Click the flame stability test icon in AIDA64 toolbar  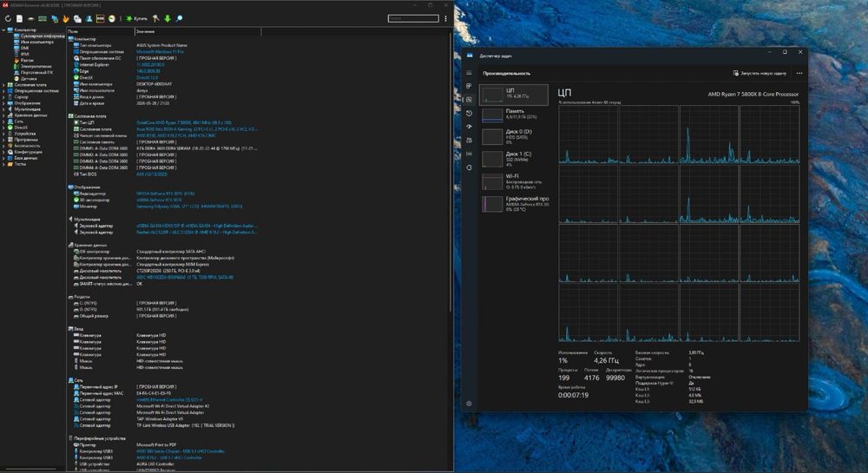[66, 19]
